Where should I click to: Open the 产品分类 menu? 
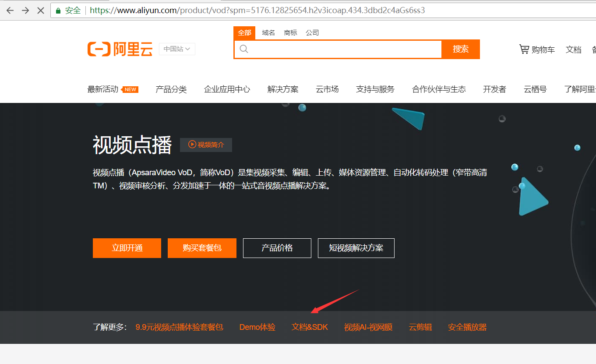pos(171,89)
